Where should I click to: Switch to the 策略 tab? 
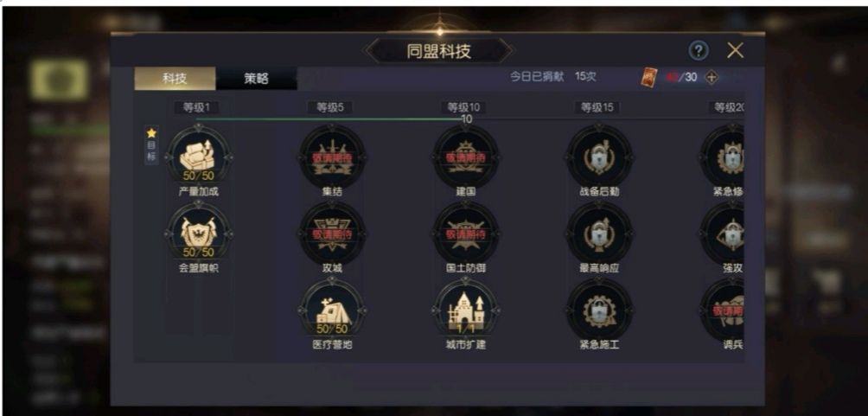coord(256,79)
